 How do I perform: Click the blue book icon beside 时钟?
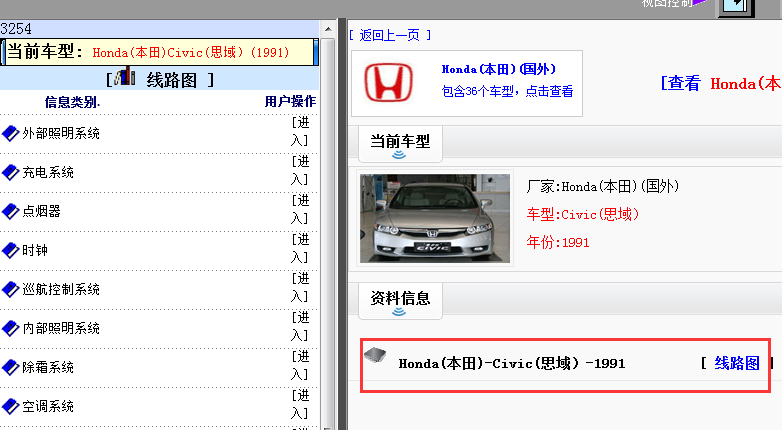10,250
